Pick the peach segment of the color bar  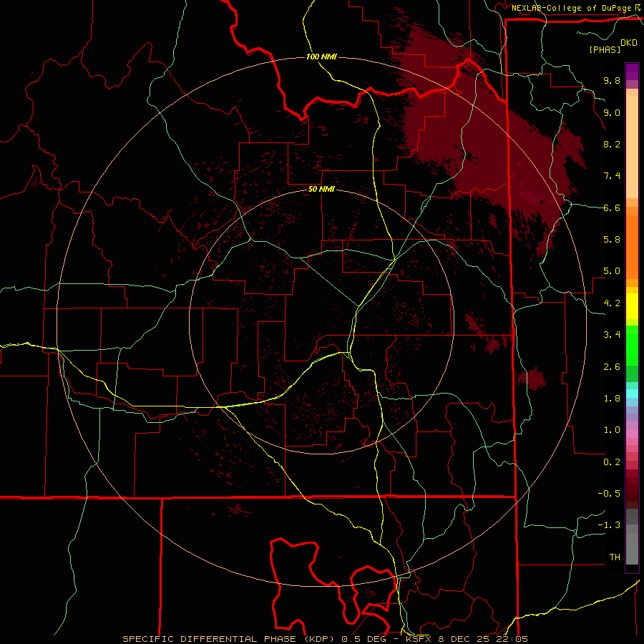632,147
